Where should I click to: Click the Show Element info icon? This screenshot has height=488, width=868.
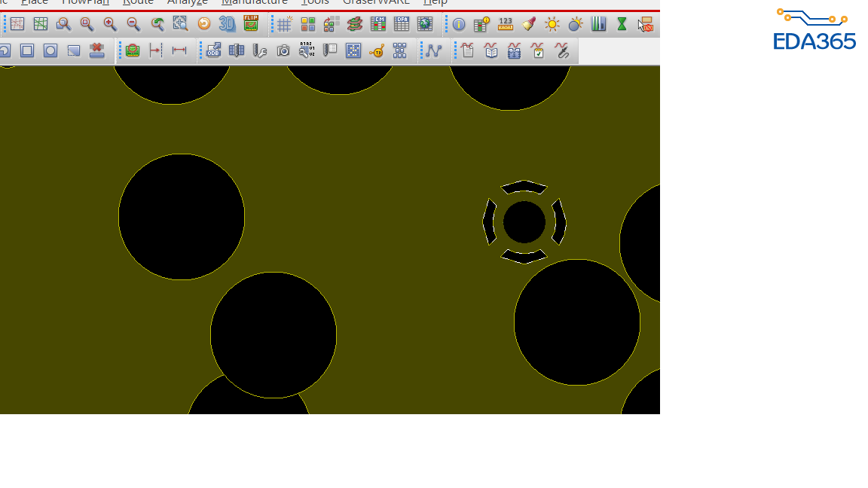(x=459, y=24)
